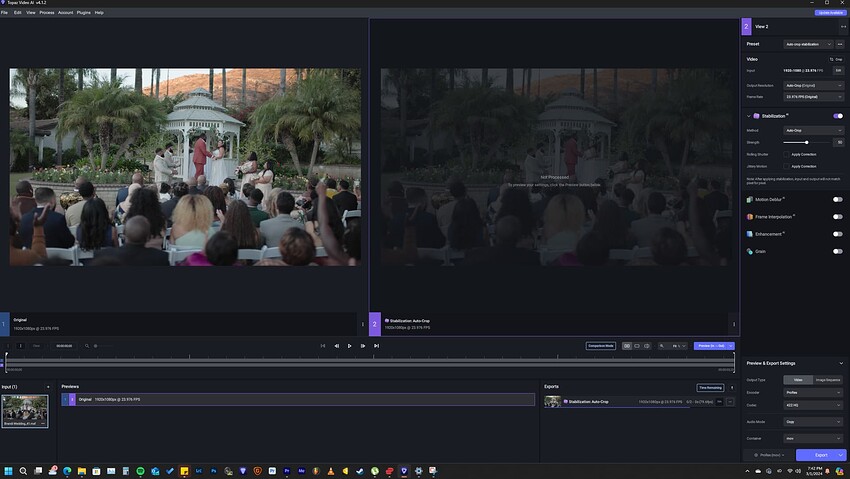Enable the Motion Deblur toggle
Image resolution: width=850 pixels, height=479 pixels.
tap(838, 199)
